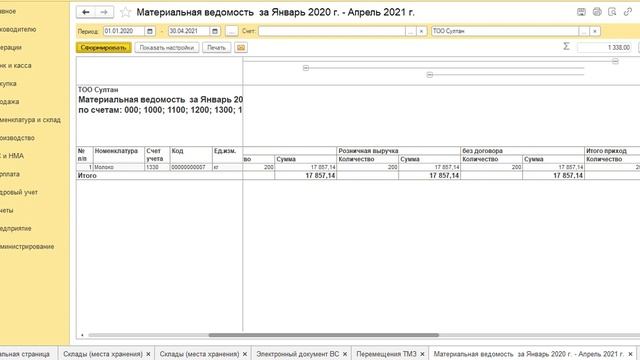Click the Номенклатура column header

pyautogui.click(x=119, y=155)
